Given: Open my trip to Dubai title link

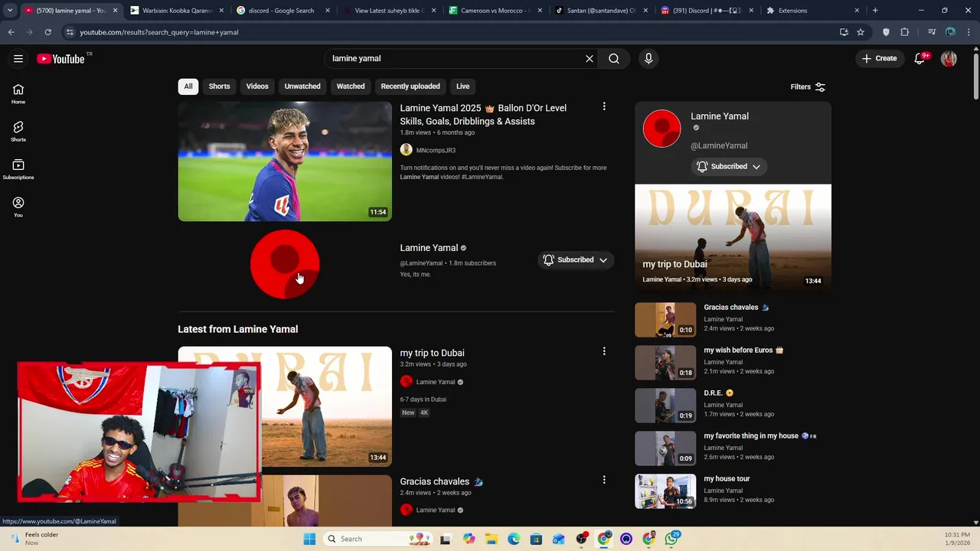Looking at the screenshot, I should tap(432, 353).
